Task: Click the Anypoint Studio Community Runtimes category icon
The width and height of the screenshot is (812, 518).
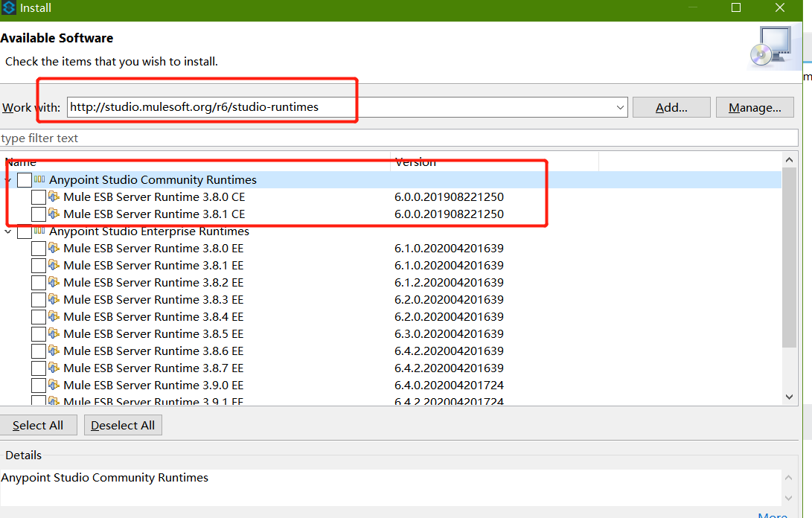Action: (x=39, y=179)
